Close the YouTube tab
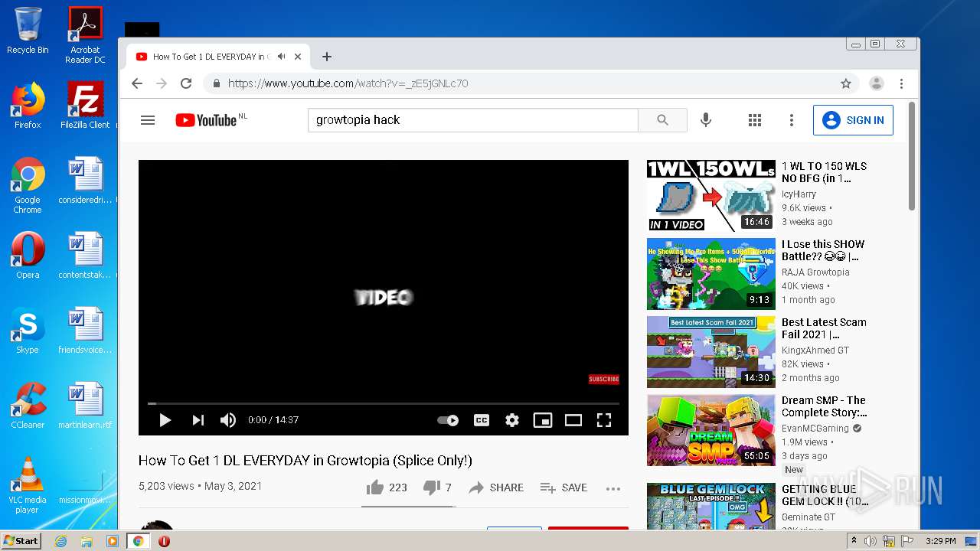This screenshot has width=980, height=551. [298, 57]
